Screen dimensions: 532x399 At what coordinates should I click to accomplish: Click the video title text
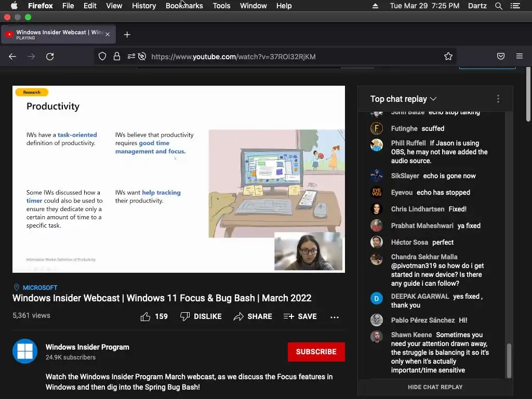pyautogui.click(x=162, y=298)
